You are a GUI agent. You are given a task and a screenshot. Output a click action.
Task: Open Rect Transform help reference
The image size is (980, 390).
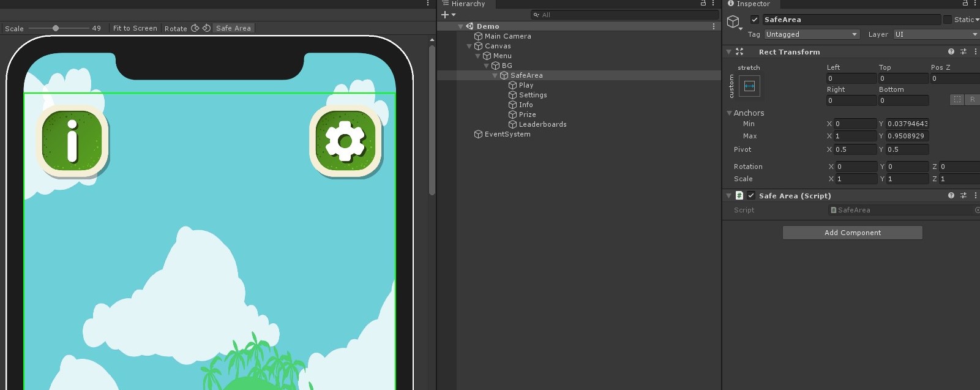coord(951,52)
